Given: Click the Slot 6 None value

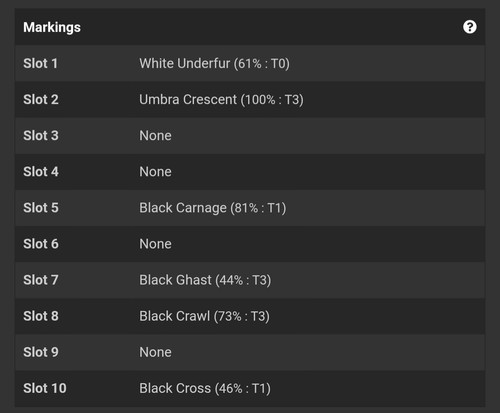Looking at the screenshot, I should [x=155, y=244].
